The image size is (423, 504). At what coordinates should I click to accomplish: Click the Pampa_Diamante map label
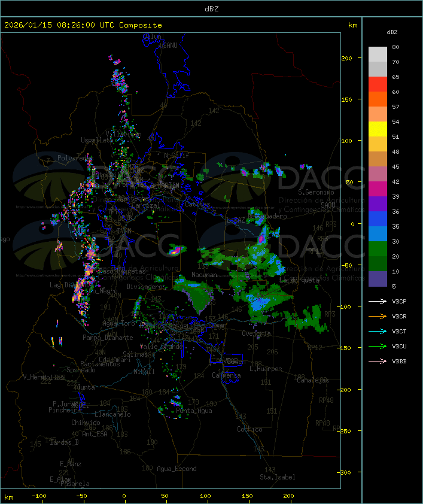coord(108,338)
